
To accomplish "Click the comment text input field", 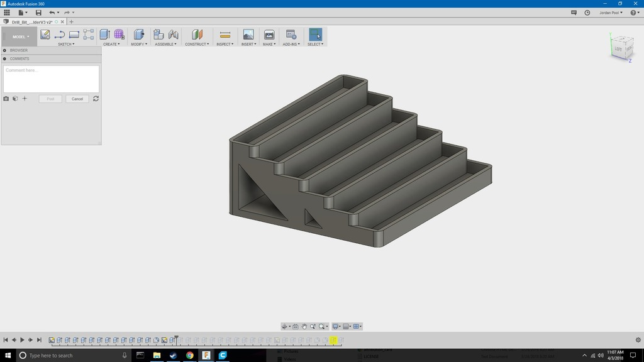I will coord(51,79).
